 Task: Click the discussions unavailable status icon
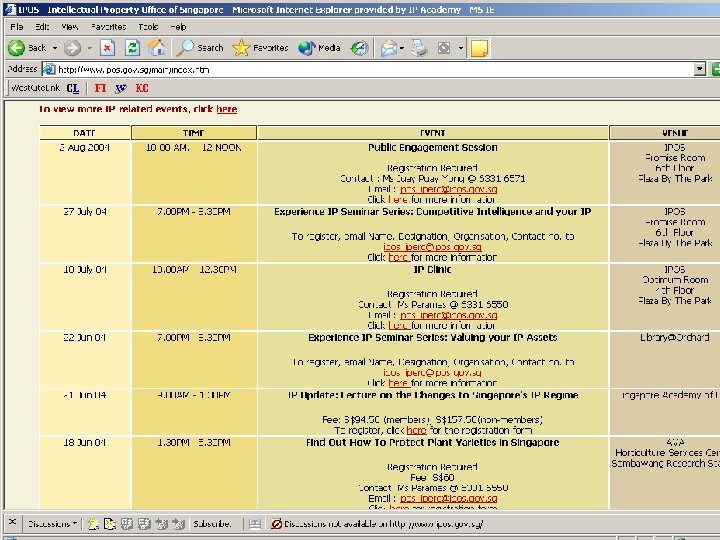(276, 524)
